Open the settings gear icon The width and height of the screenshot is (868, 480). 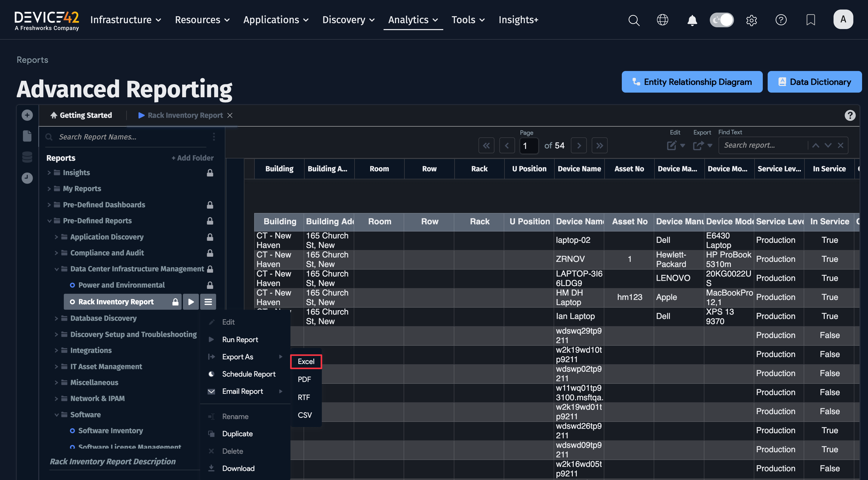point(751,20)
